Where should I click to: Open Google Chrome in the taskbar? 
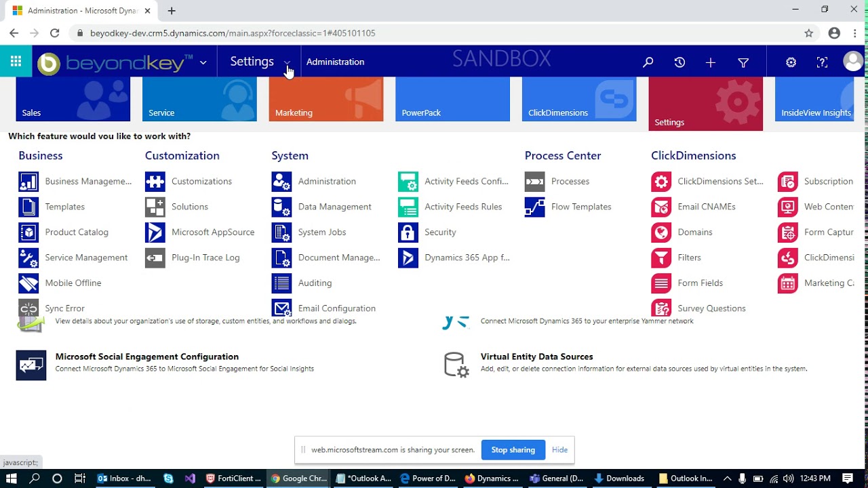point(299,479)
